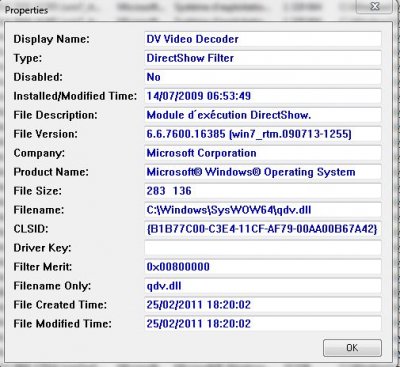Click the File Description label

pos(55,115)
